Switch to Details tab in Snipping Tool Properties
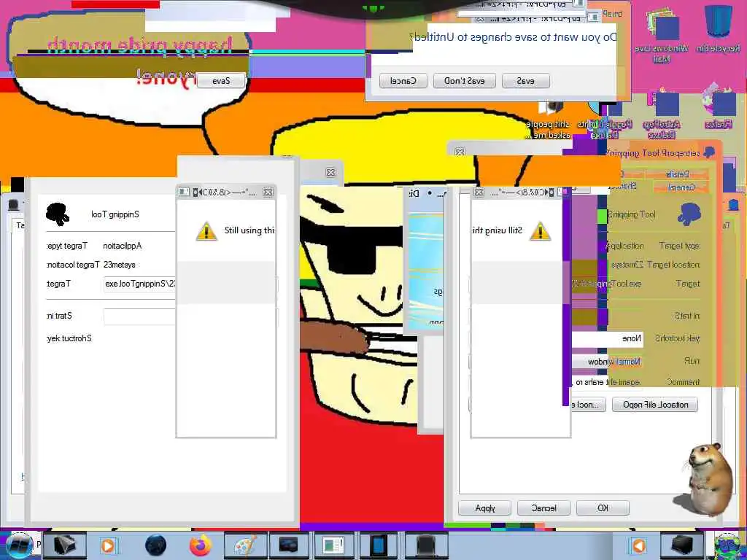The image size is (747, 560). (x=678, y=174)
